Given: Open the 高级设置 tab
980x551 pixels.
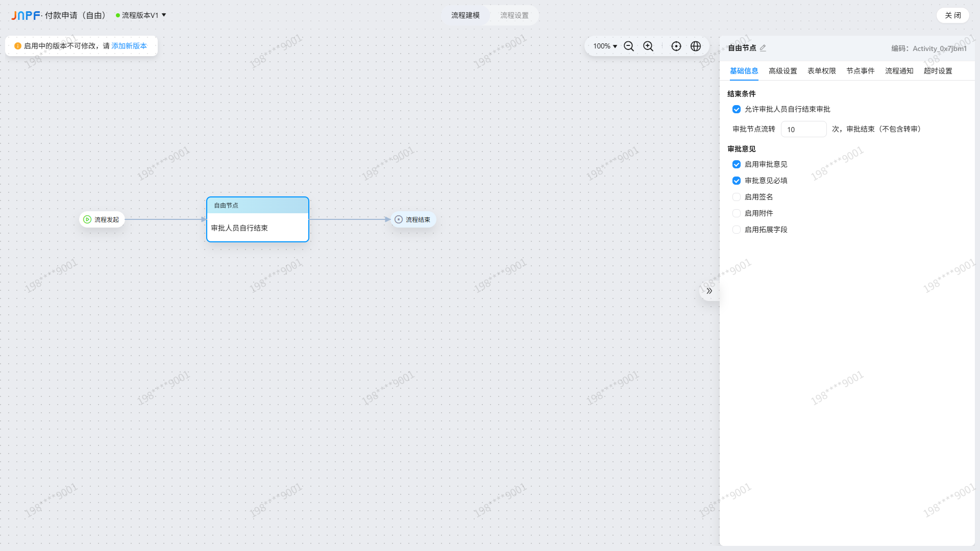Looking at the screenshot, I should (783, 71).
